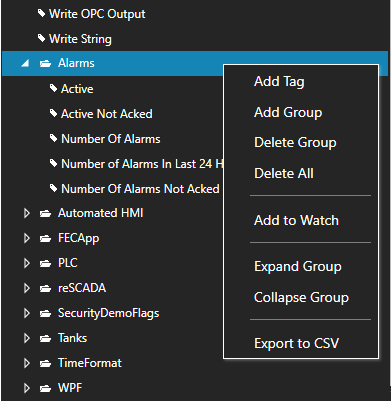Select the WPF group label
Screen dimensions: 391x401
70,388
